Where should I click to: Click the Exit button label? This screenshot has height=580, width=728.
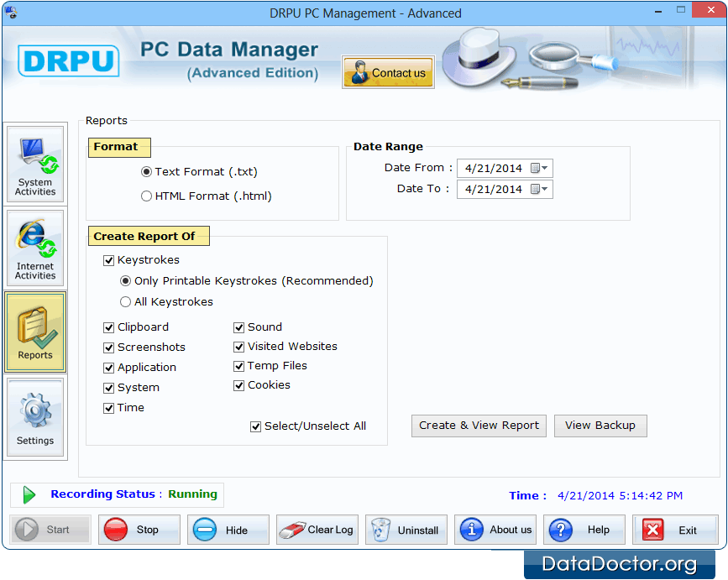pos(688,530)
